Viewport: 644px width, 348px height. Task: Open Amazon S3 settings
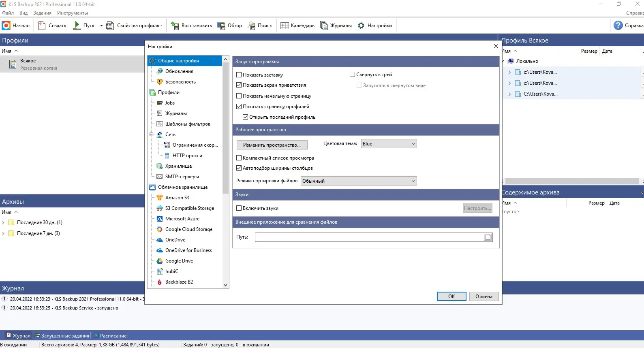tap(177, 198)
